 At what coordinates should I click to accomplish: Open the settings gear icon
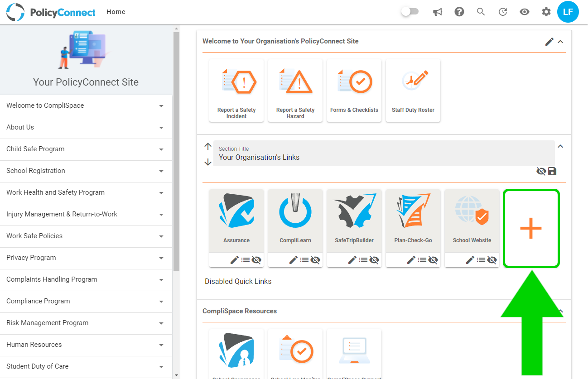tap(546, 12)
